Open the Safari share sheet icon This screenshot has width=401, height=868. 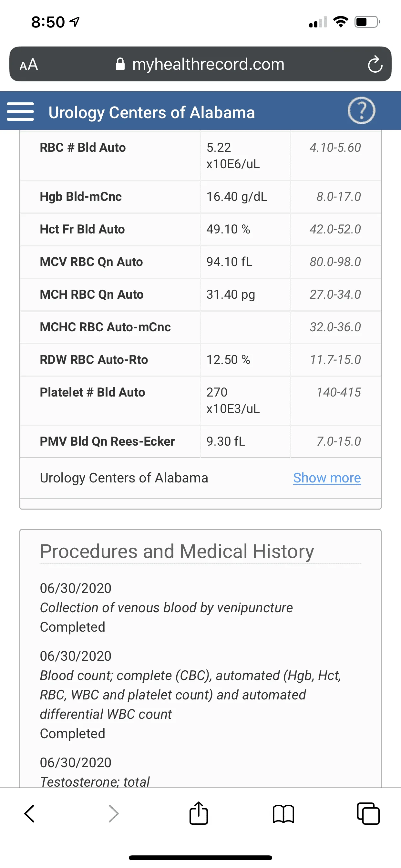(199, 813)
